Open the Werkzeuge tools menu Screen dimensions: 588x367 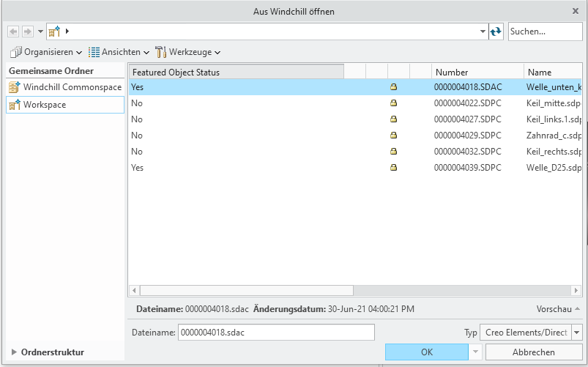188,52
